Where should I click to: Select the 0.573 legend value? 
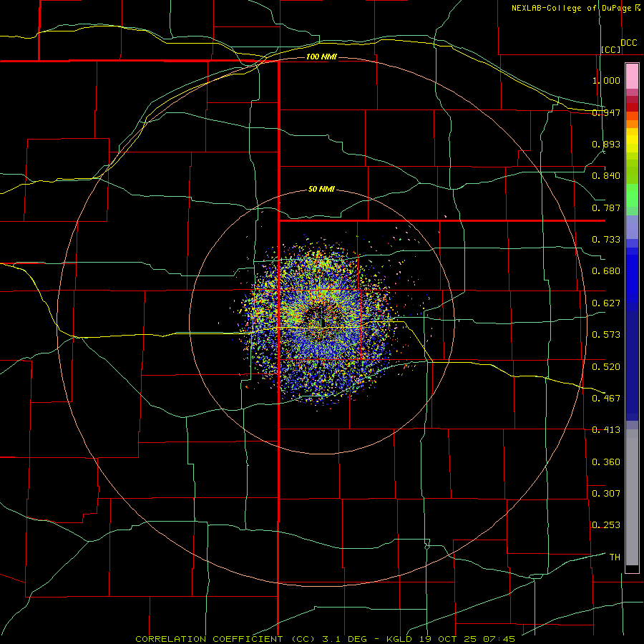[x=606, y=335]
